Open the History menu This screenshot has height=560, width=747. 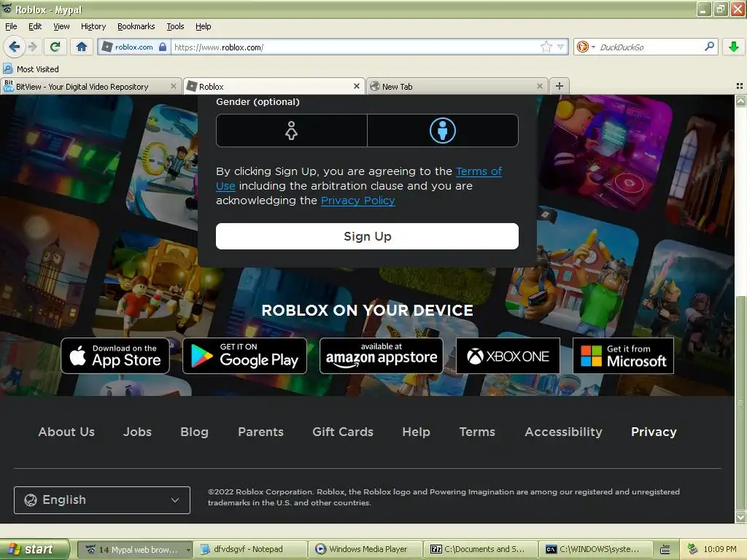click(93, 26)
